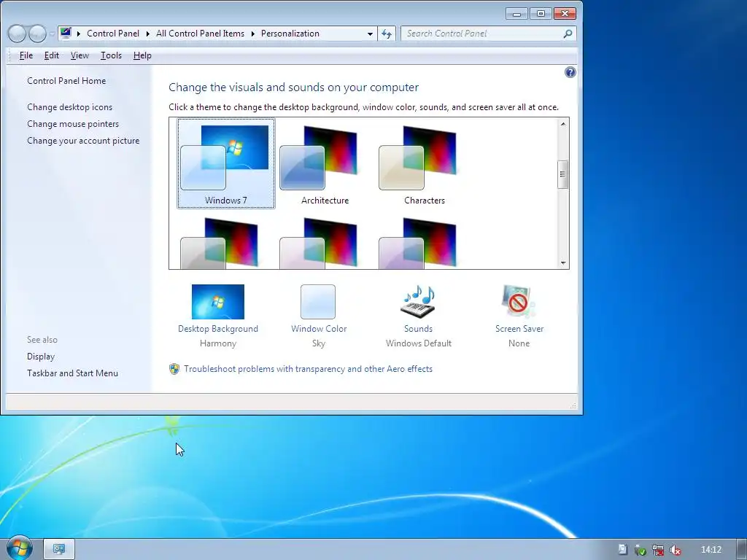This screenshot has width=747, height=560.
Task: Open the Display link under See also
Action: [x=41, y=357]
